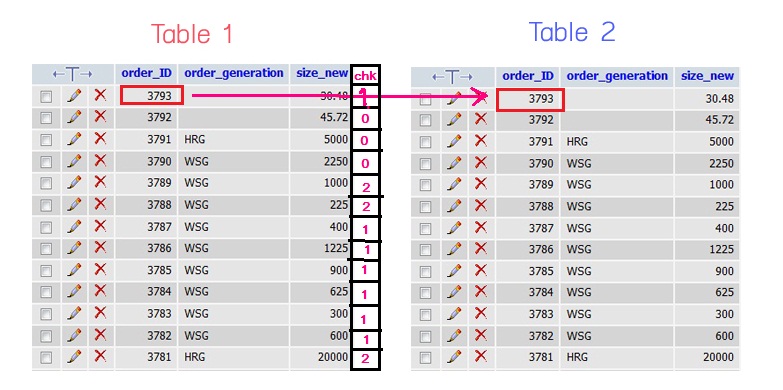Select HRG cell of row 3791 in Table 1

[194, 140]
